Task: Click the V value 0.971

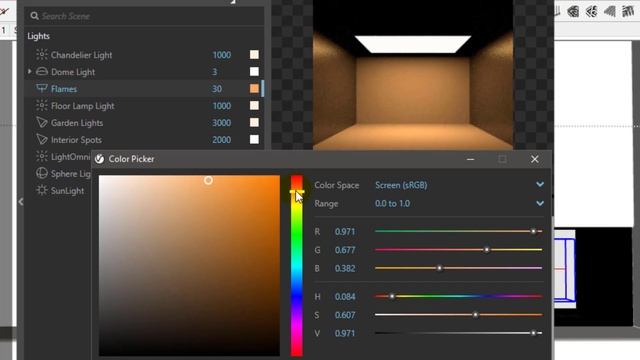Action: coord(345,333)
